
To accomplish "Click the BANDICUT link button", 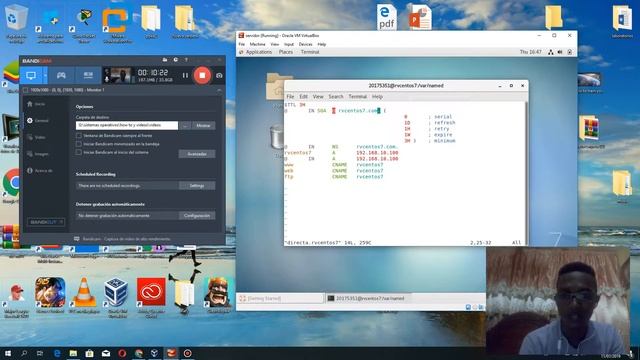I will coord(46,222).
